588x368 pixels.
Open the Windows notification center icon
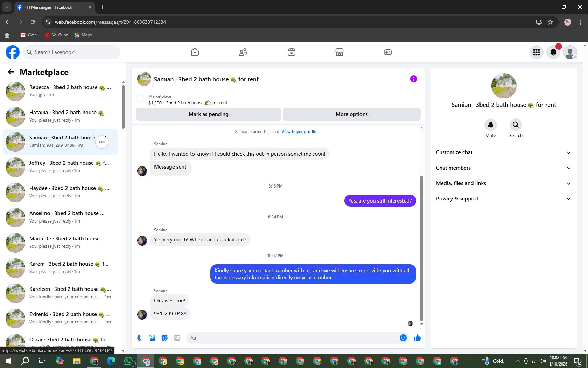tap(578, 361)
